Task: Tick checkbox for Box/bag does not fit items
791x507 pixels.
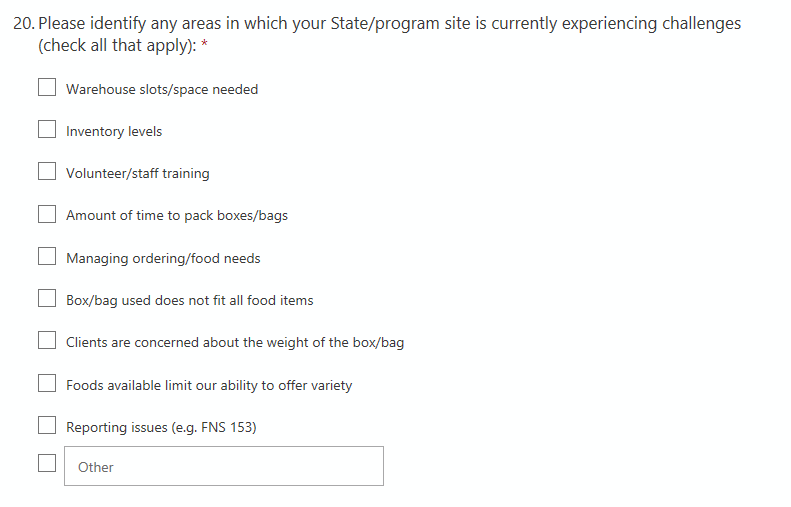Action: [x=47, y=299]
